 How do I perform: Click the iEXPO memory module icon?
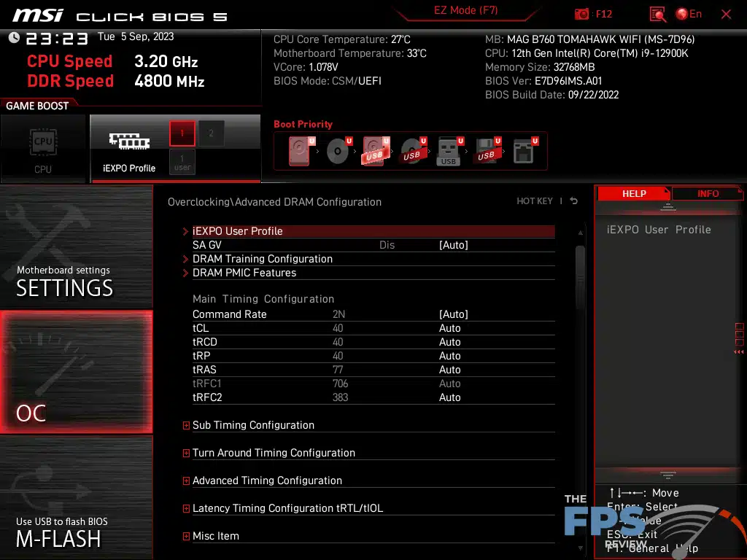[129, 141]
